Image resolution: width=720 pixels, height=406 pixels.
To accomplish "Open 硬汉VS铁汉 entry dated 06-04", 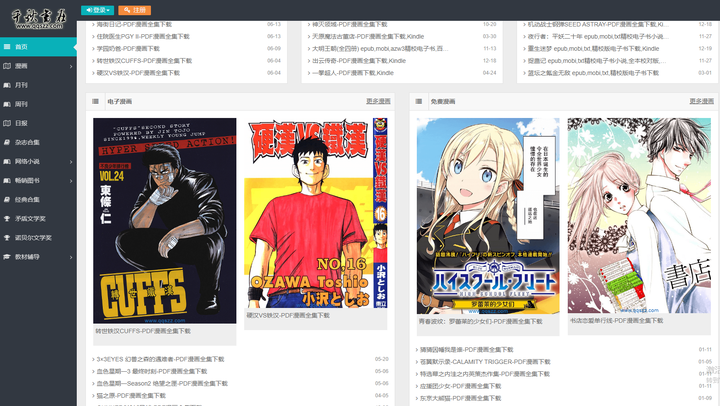I will tap(138, 73).
